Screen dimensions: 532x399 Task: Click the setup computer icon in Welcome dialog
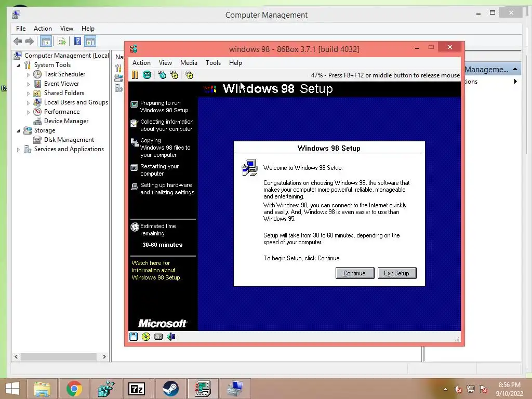pyautogui.click(x=250, y=167)
